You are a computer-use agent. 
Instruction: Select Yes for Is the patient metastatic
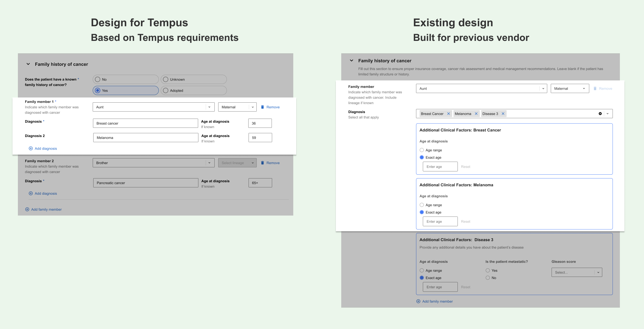pos(488,271)
